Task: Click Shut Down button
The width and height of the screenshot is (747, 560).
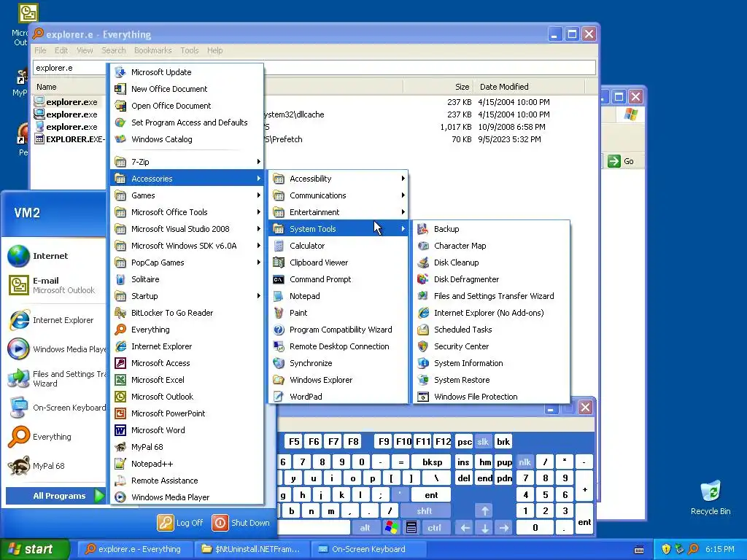Action: point(241,523)
